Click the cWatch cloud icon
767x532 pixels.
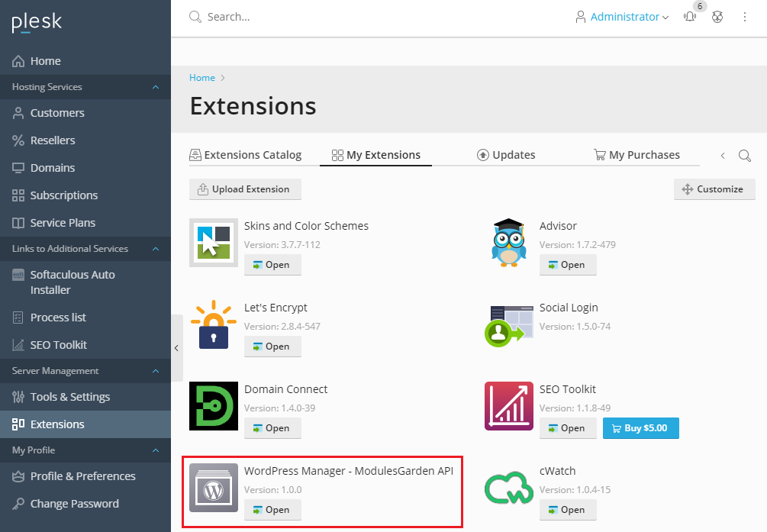(x=509, y=488)
